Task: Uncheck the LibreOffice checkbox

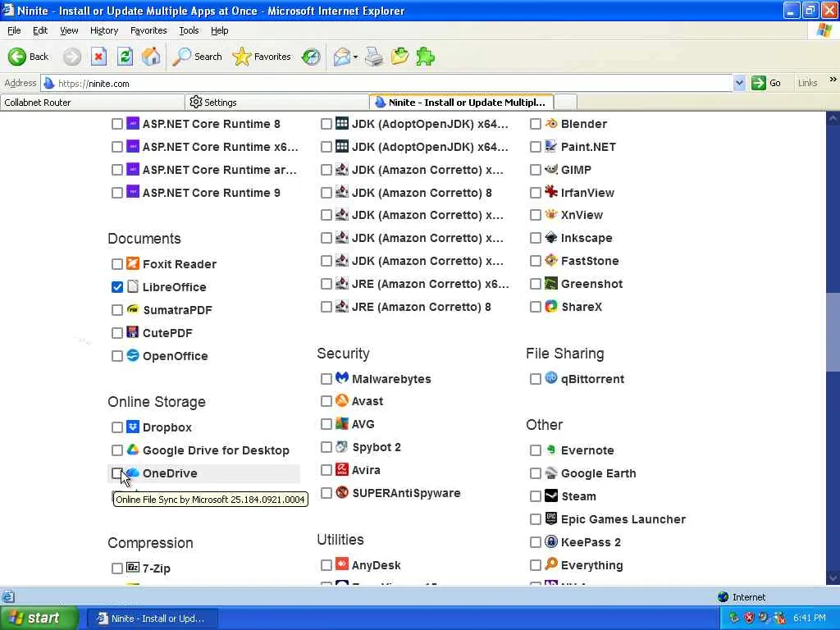Action: coord(117,287)
